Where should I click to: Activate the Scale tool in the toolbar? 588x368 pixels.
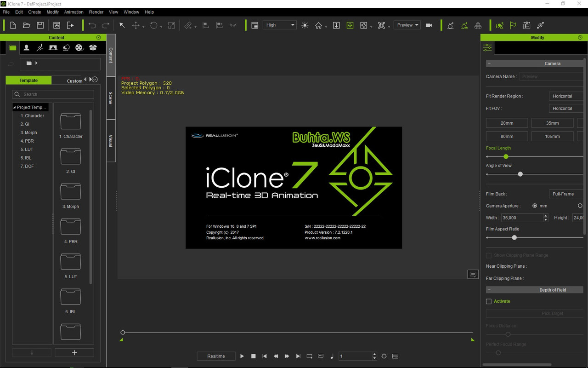(171, 25)
